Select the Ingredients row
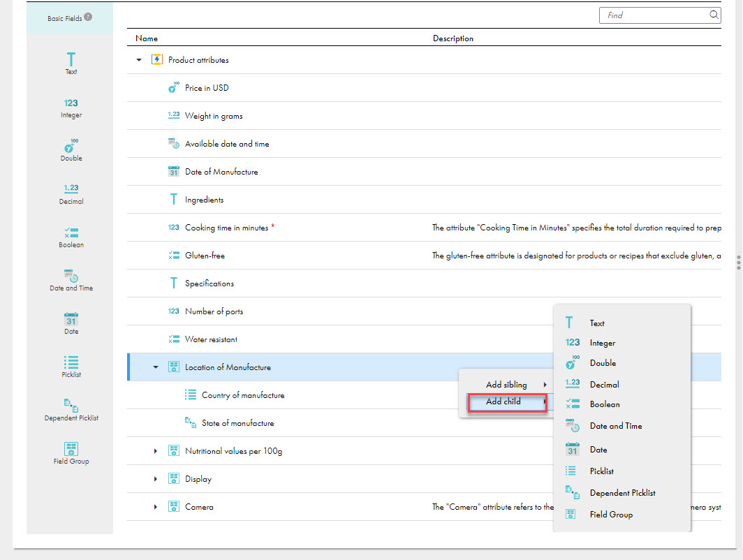This screenshot has height=560, width=743. point(424,200)
